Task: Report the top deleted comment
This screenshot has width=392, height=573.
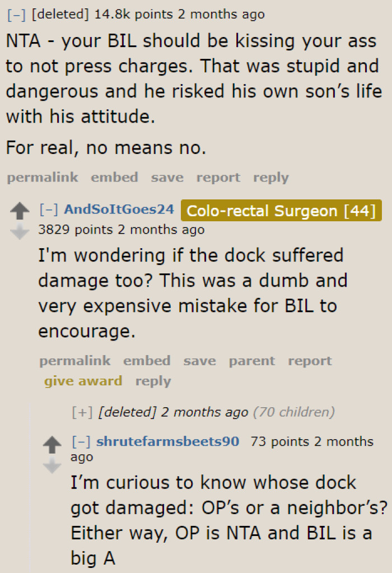Action: pos(218,178)
